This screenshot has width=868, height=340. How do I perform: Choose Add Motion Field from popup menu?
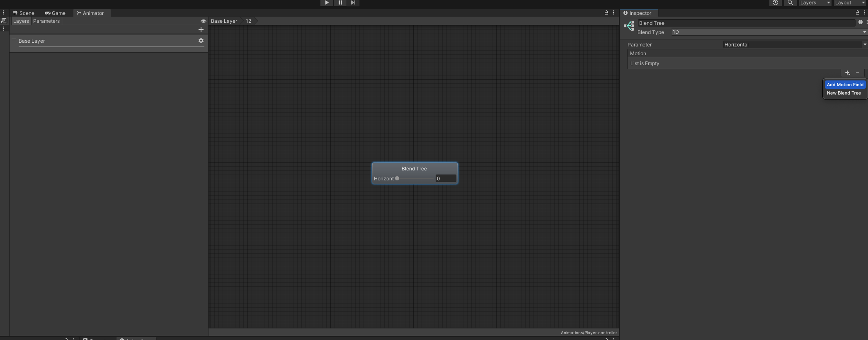[x=845, y=85]
